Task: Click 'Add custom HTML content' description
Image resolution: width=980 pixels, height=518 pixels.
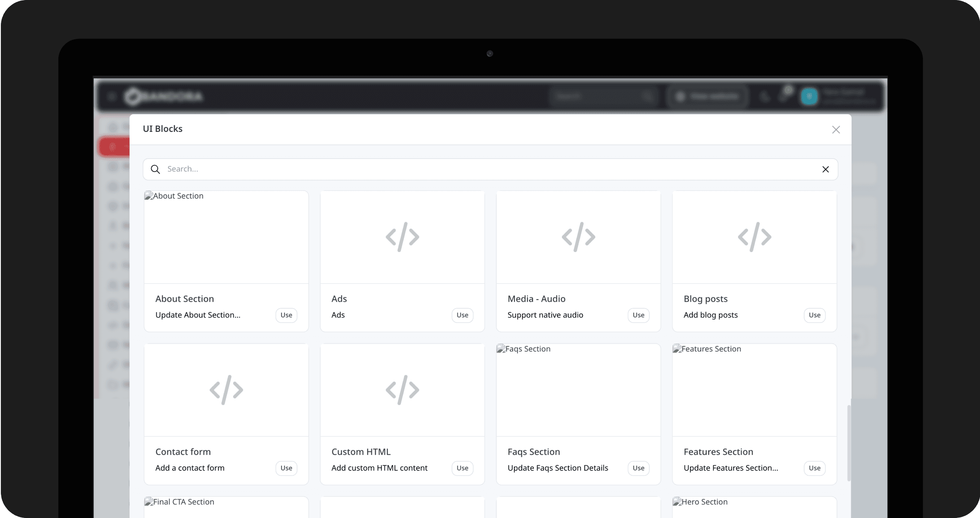Action: point(379,468)
